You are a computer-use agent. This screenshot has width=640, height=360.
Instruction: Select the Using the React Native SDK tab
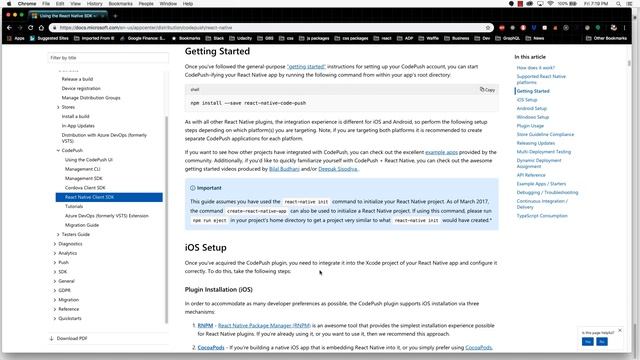[x=67, y=16]
